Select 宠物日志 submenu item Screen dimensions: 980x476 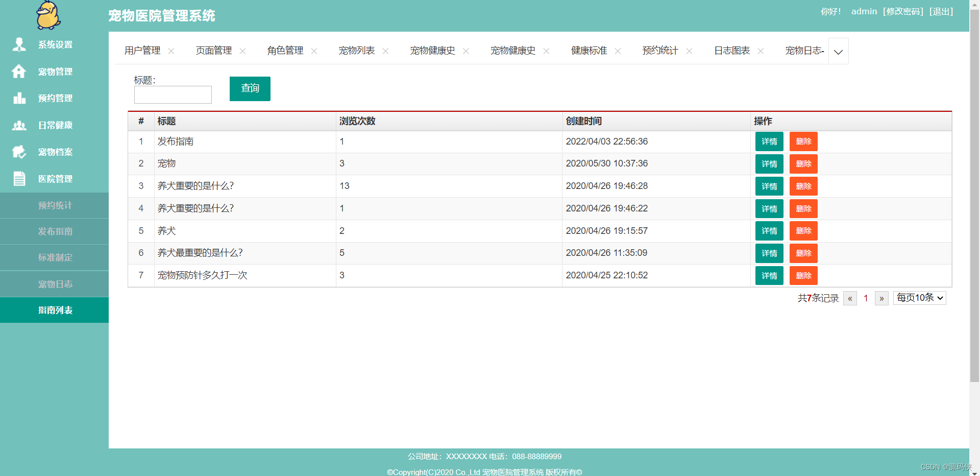[54, 284]
